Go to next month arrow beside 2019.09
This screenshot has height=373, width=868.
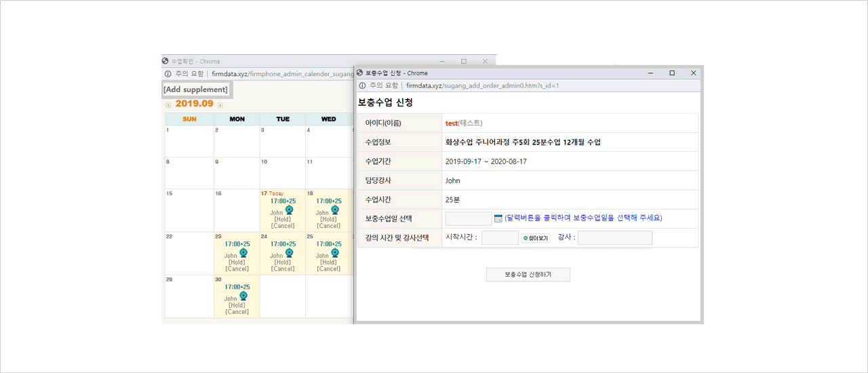pyautogui.click(x=220, y=105)
